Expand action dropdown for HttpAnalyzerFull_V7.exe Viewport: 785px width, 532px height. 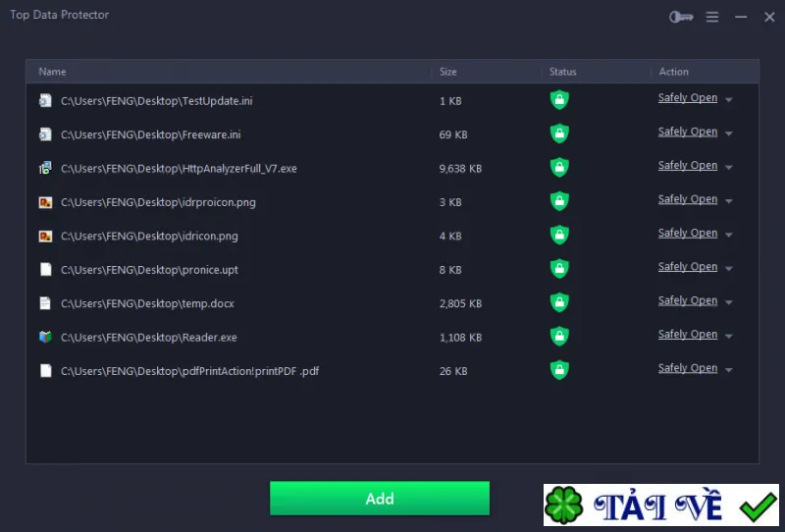click(x=729, y=167)
